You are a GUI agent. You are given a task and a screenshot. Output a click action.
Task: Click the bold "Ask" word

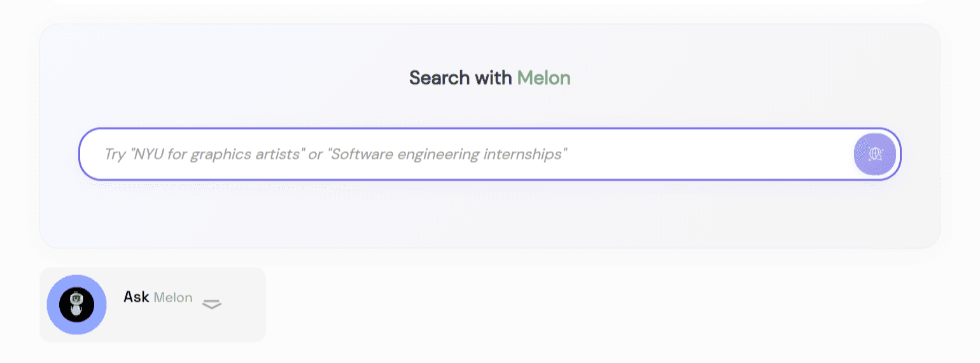point(136,297)
